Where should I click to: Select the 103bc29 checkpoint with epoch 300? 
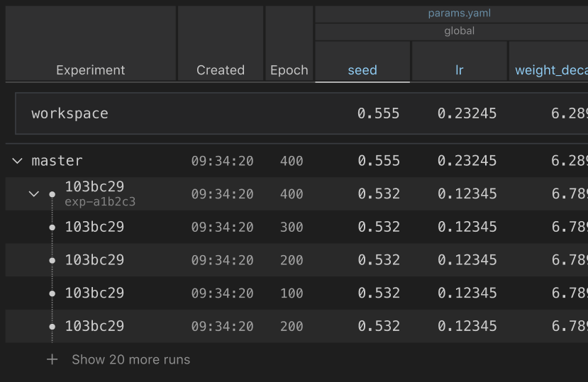(94, 227)
